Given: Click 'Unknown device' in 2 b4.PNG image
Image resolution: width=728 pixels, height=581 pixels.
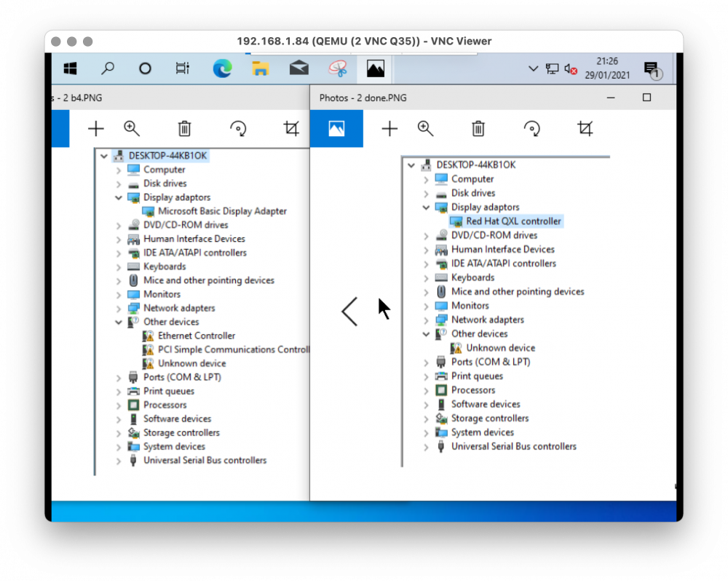Looking at the screenshot, I should click(191, 363).
